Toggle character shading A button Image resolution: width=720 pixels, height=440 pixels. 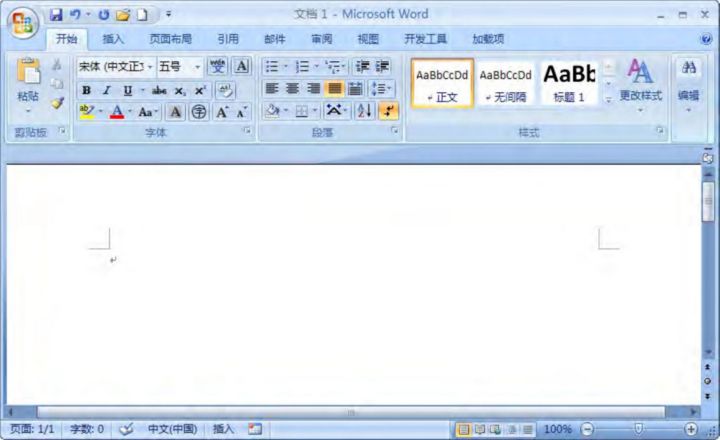(175, 112)
